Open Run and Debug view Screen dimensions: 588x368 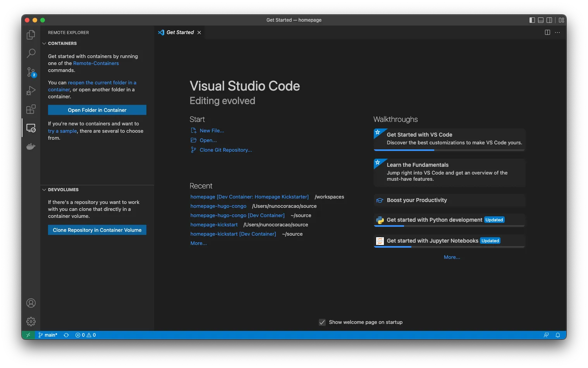coord(31,91)
